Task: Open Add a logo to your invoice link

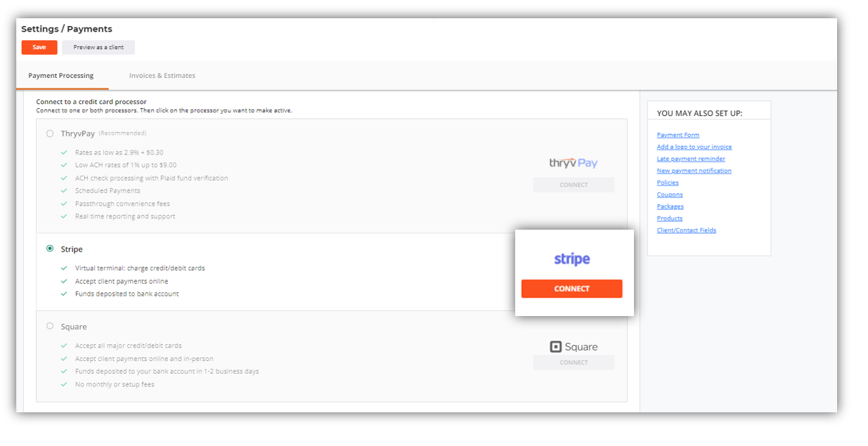Action: 694,147
